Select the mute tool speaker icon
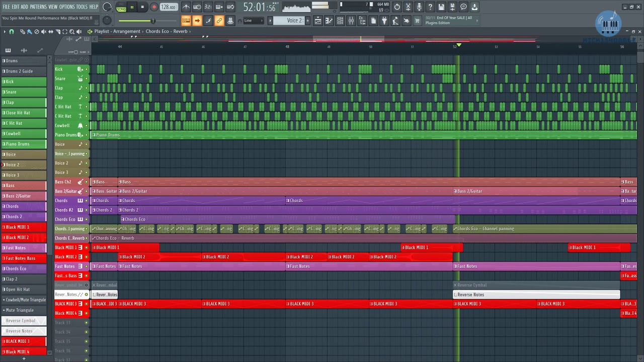This screenshot has width=644, height=362. 43,32
